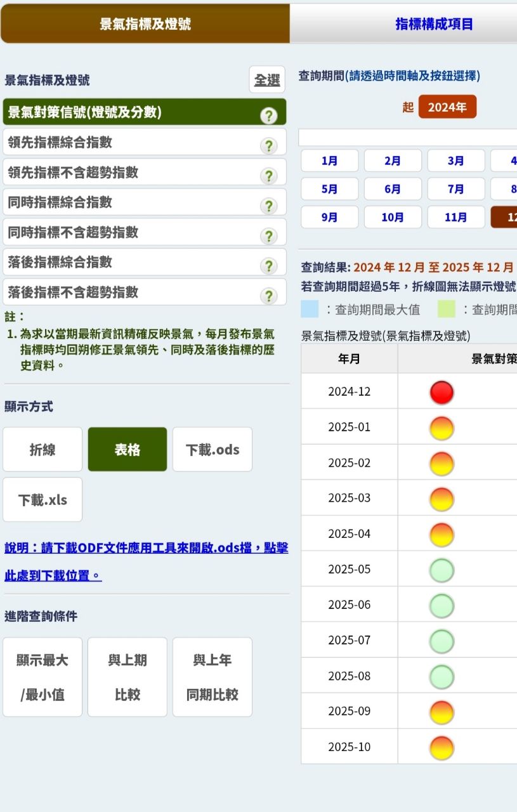Switch display mode to 折線
Viewport: 517px width, 812px height.
pyautogui.click(x=43, y=450)
